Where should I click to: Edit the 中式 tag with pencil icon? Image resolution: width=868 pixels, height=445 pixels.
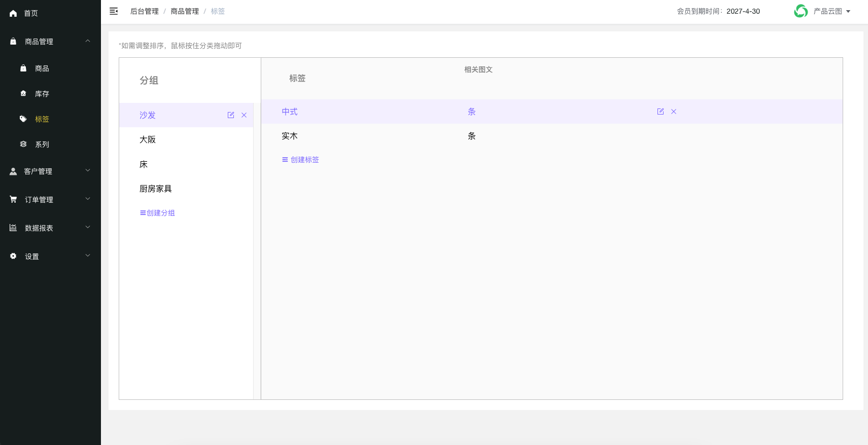(661, 112)
